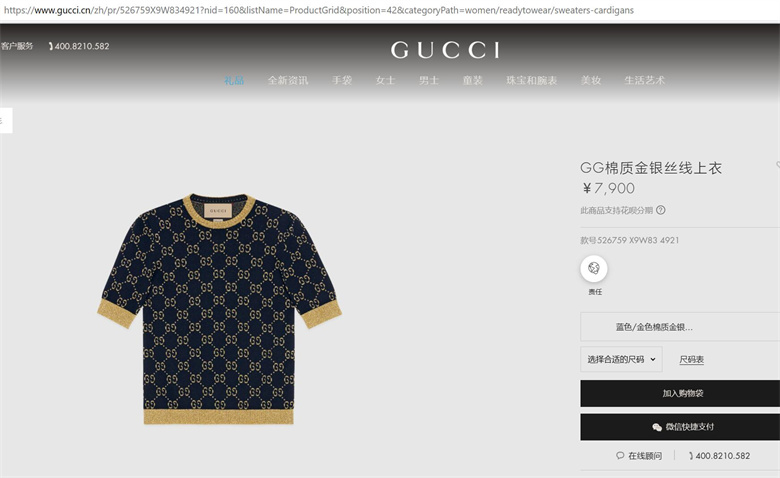Add the item with 加入购物袋
Viewport: 780px width, 478px height.
tap(680, 393)
